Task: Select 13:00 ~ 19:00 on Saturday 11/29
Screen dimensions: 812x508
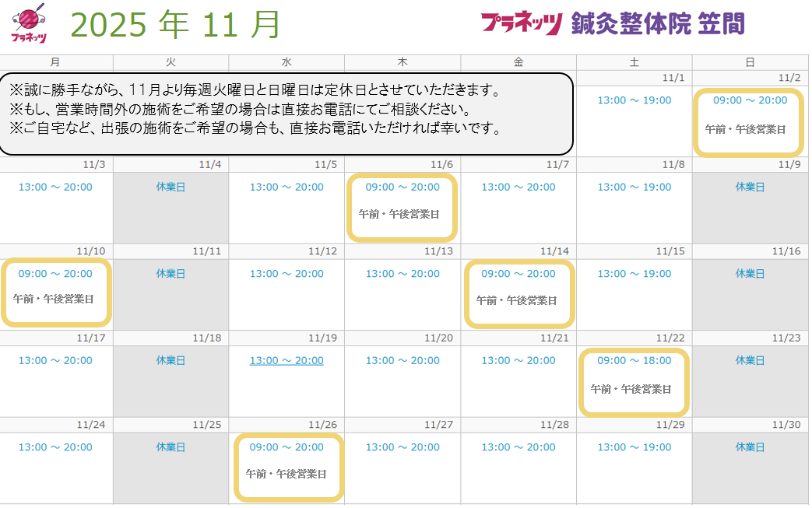Action: click(634, 447)
